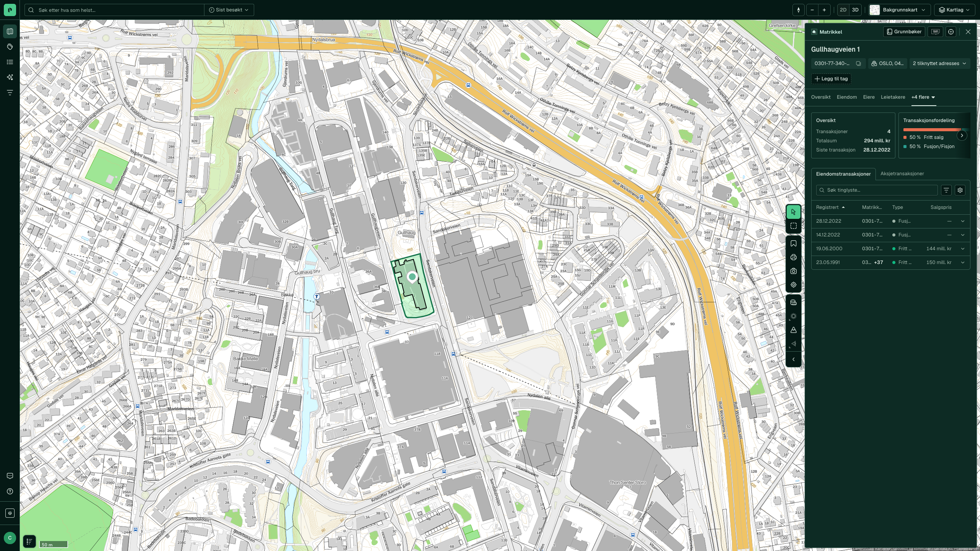The image size is (980, 551).
Task: Open the tags icon in left sidebar
Action: point(10,47)
